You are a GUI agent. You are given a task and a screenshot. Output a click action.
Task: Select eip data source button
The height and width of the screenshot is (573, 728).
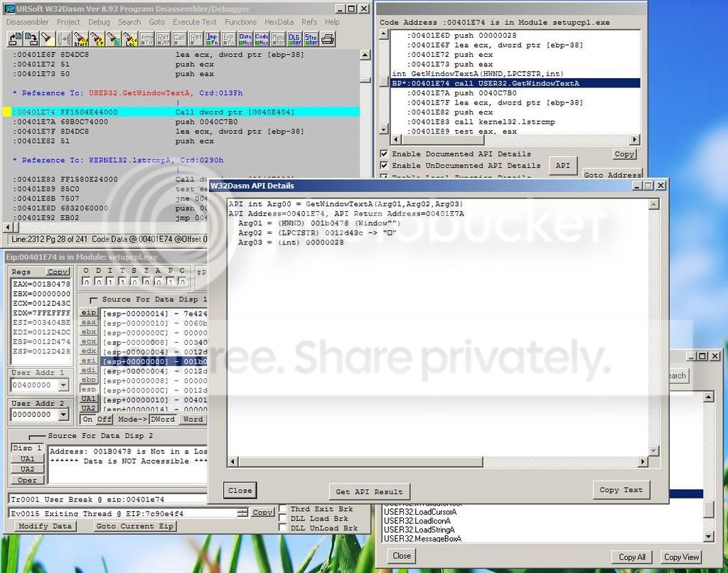[x=89, y=313]
